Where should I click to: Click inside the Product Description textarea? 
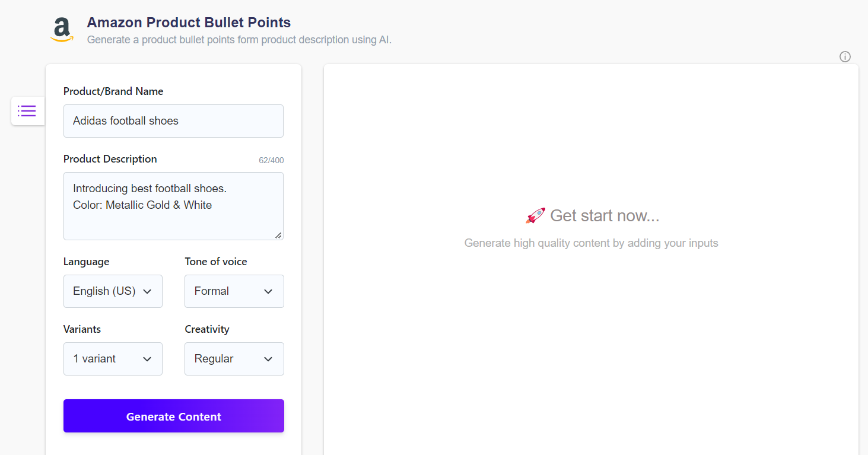[x=173, y=205]
